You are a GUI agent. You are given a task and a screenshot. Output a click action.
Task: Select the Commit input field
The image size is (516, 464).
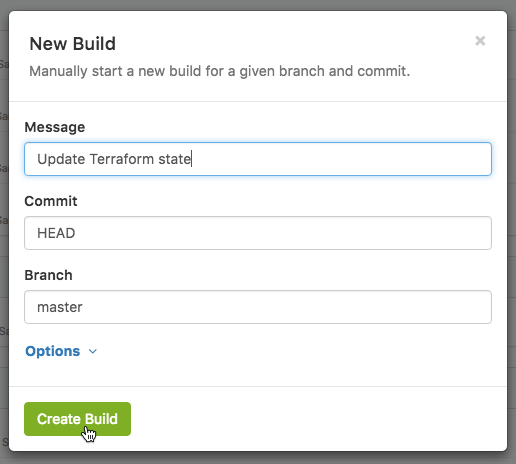(x=258, y=233)
